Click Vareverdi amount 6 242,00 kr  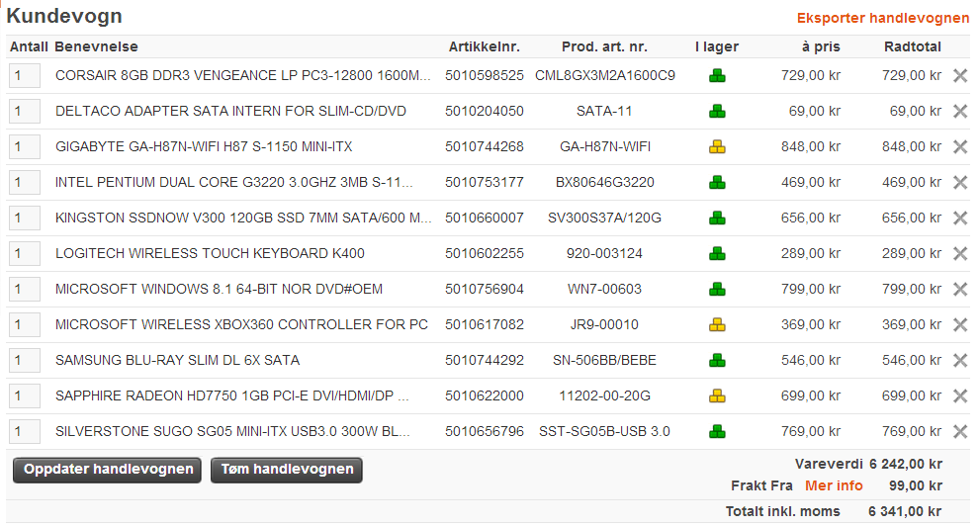pos(905,464)
